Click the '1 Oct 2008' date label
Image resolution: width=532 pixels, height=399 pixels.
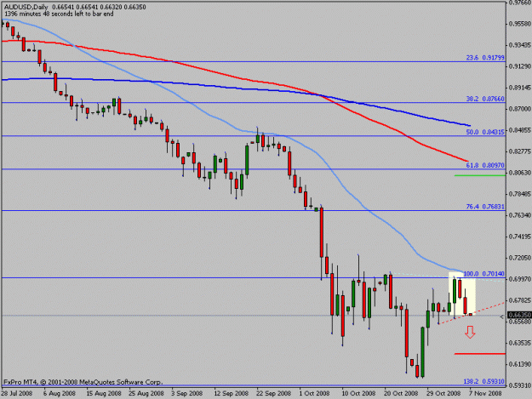(314, 393)
